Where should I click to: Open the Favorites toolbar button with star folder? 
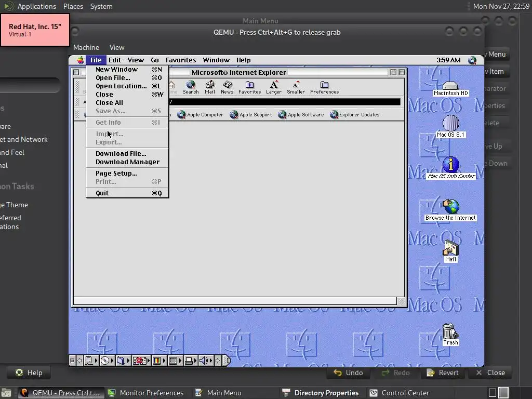point(250,87)
